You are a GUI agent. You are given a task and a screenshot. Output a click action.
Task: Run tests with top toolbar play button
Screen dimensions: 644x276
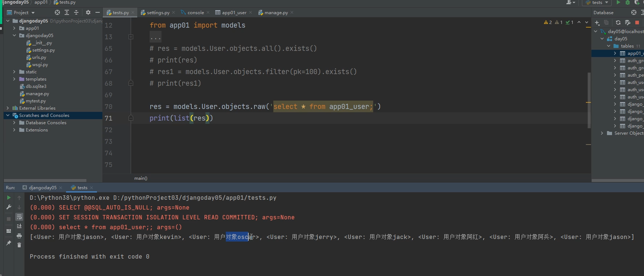click(618, 3)
